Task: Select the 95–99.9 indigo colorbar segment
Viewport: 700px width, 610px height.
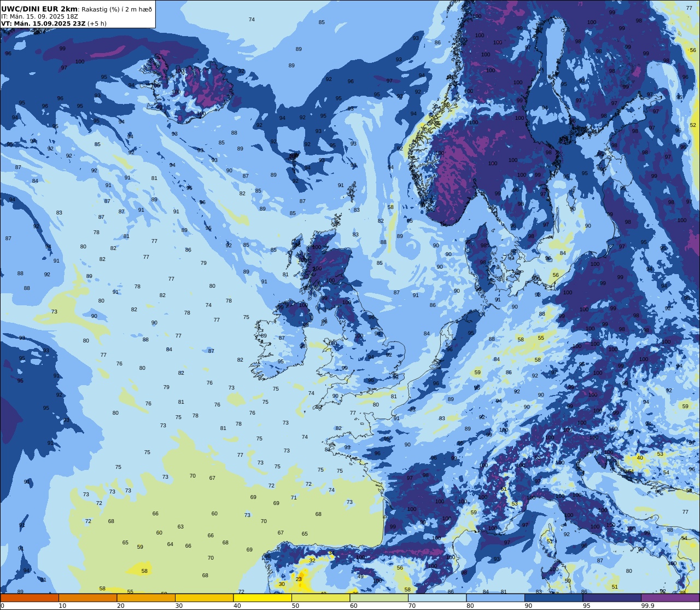Action: [612, 597]
